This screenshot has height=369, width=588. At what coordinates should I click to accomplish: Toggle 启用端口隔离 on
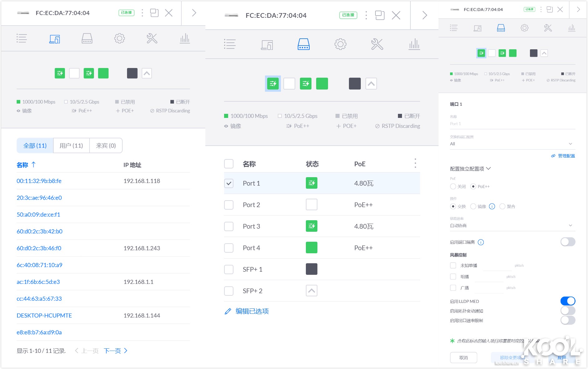click(x=568, y=242)
